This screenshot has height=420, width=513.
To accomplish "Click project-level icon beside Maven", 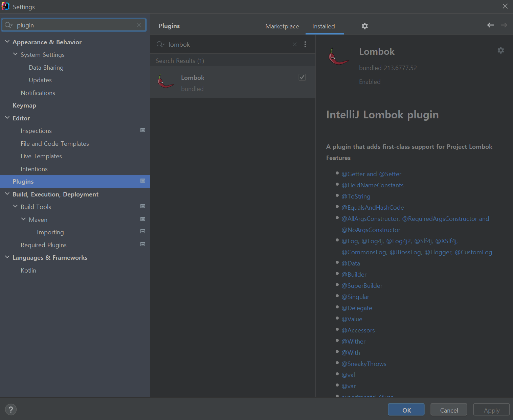I will (143, 219).
